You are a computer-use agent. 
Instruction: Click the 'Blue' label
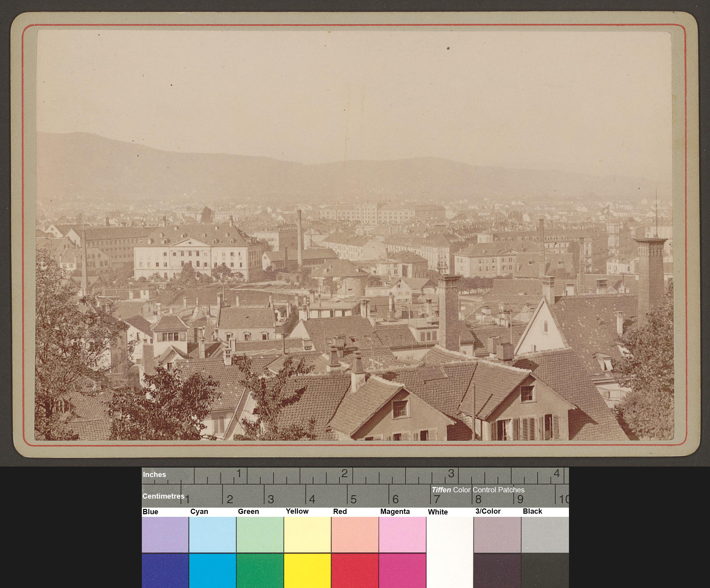[151, 512]
